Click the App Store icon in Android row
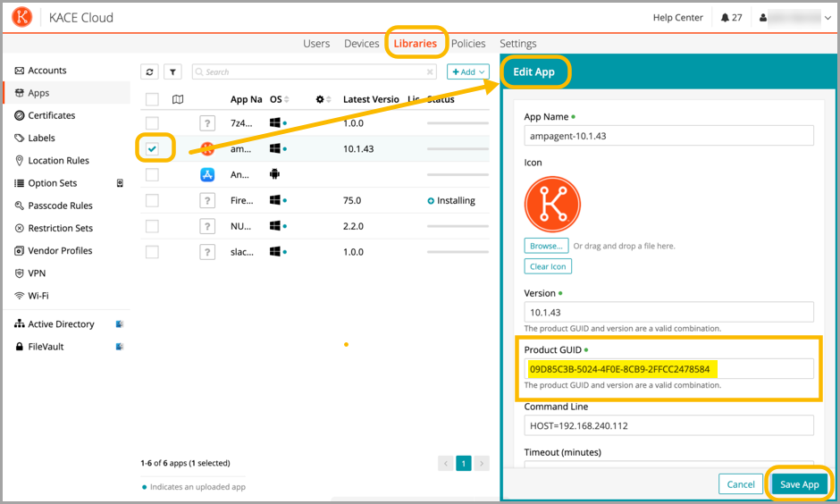Image resolution: width=840 pixels, height=504 pixels. coord(207,175)
